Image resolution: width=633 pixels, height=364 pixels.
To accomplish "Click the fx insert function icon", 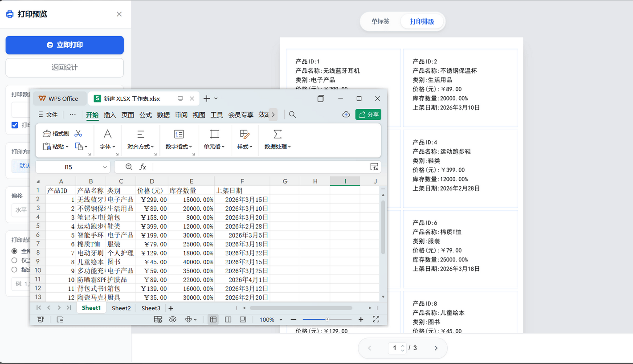I will [143, 167].
